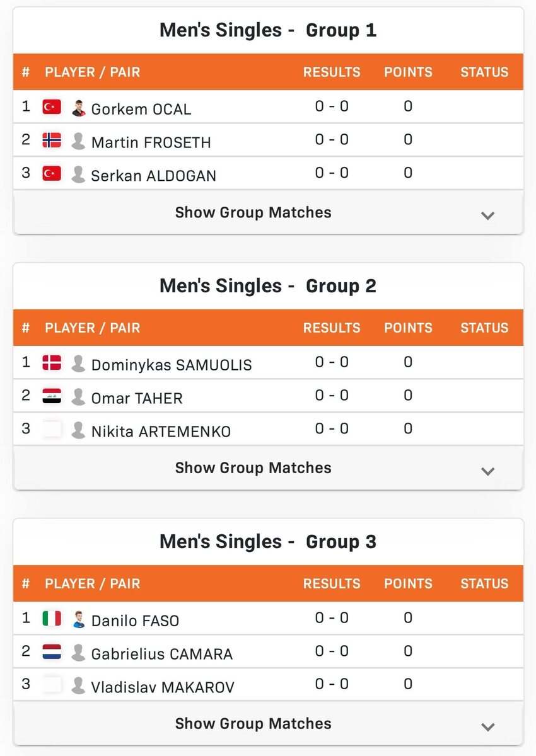Expand Group 2 matches chevron
Screen dimensions: 536x756
[x=487, y=471]
